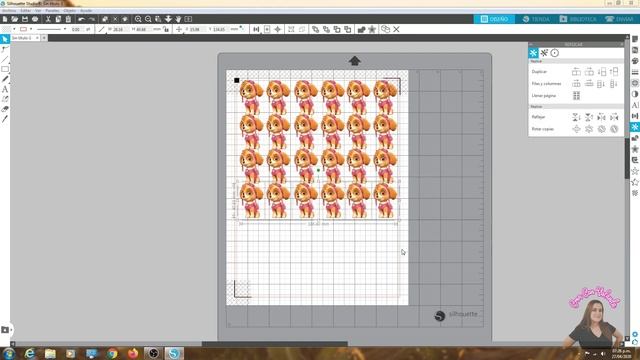
Task: Click the Fit to page icon
Action: point(188,19)
